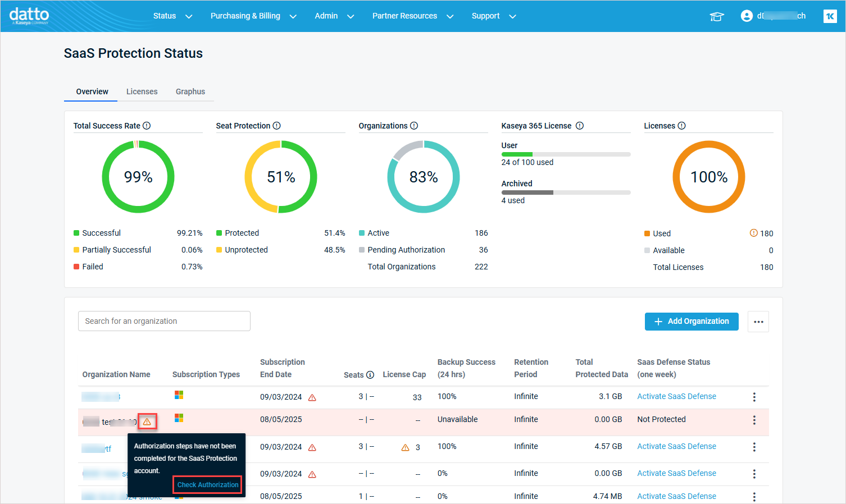Expand Purchasing & Billing menu

(x=253, y=16)
